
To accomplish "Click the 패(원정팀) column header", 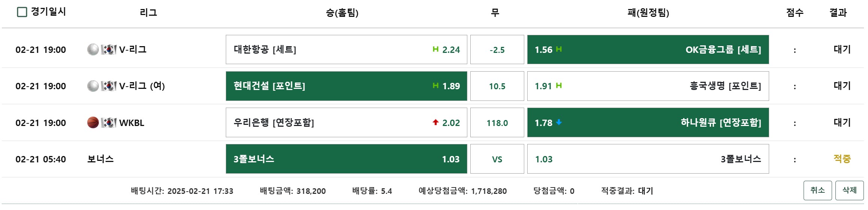I will (648, 13).
